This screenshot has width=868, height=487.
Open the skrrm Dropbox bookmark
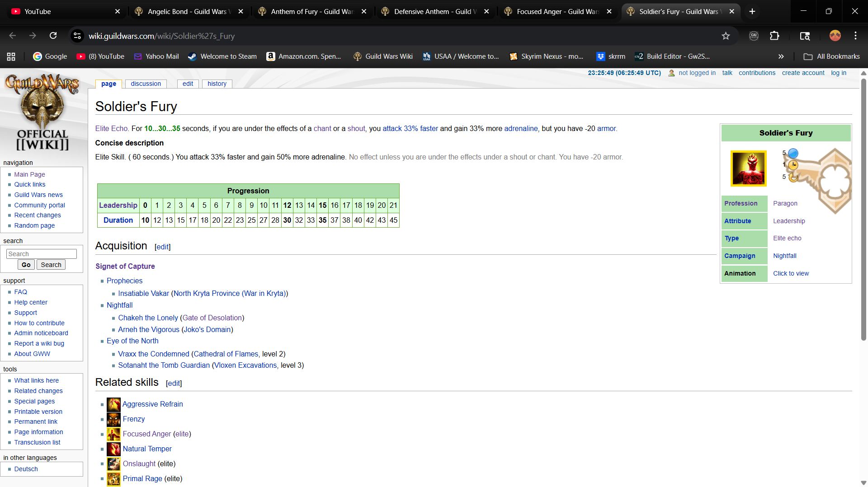pyautogui.click(x=611, y=56)
